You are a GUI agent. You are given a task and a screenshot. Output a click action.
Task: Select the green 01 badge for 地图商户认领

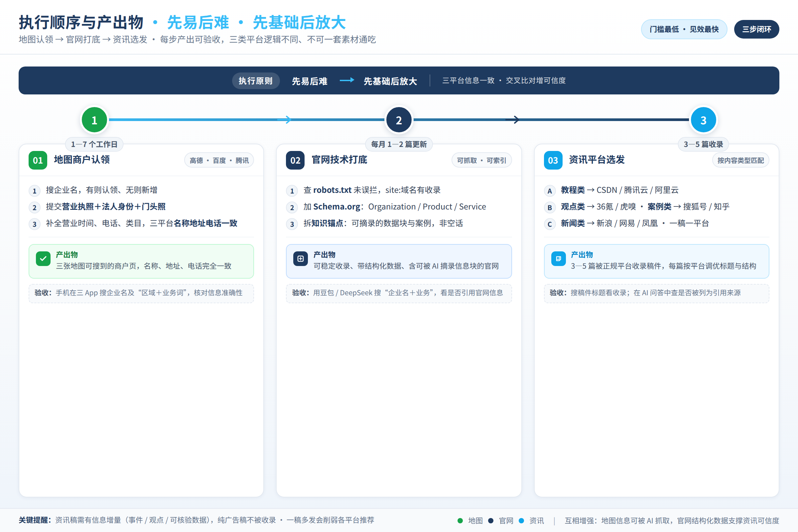coord(38,160)
